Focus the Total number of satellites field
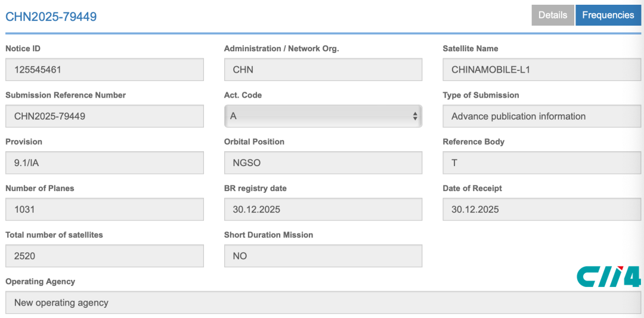The height and width of the screenshot is (318, 644). tap(104, 256)
